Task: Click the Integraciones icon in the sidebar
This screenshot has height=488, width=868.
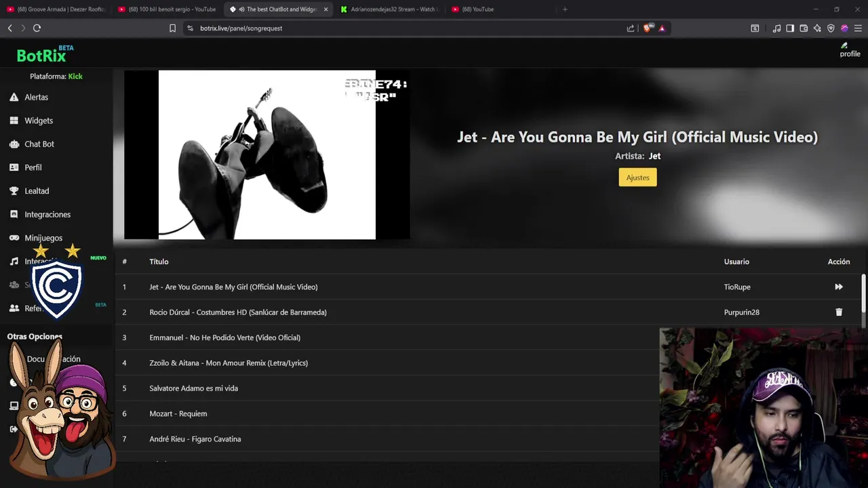Action: coord(14,214)
